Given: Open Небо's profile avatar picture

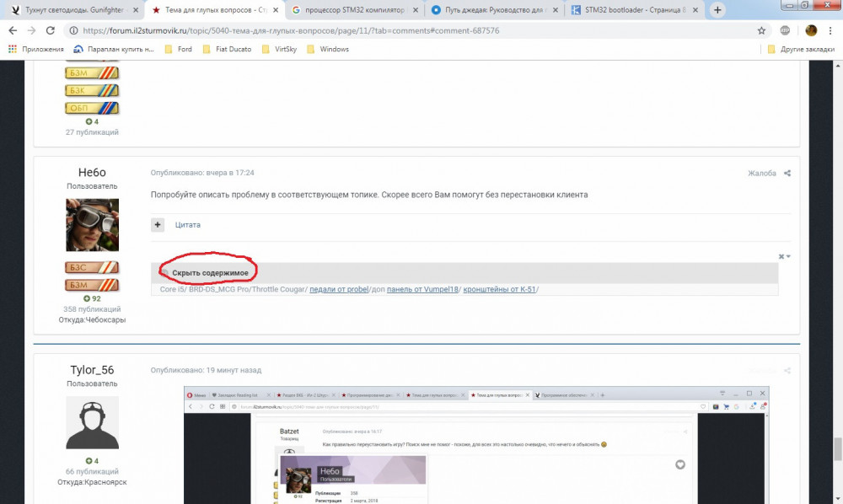Looking at the screenshot, I should click(92, 226).
